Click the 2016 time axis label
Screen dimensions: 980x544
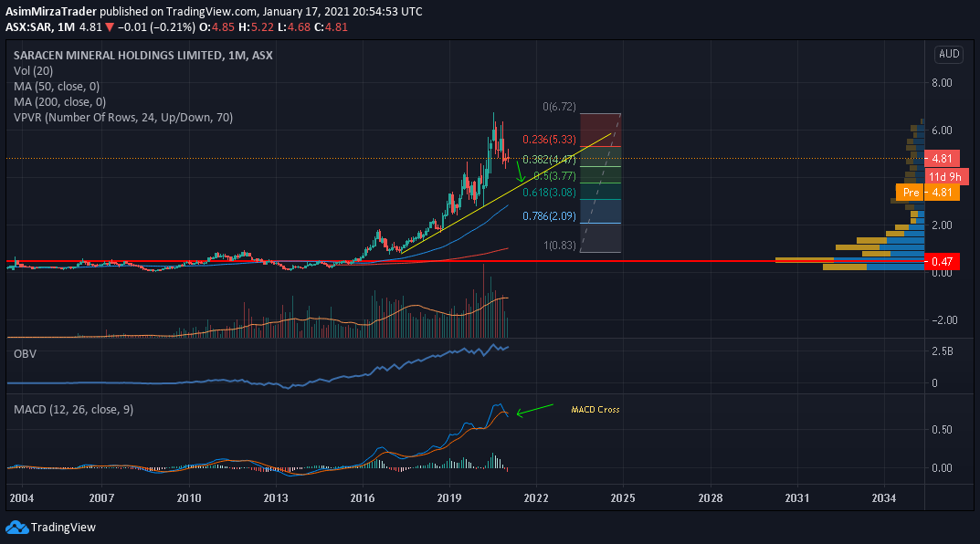(x=363, y=498)
